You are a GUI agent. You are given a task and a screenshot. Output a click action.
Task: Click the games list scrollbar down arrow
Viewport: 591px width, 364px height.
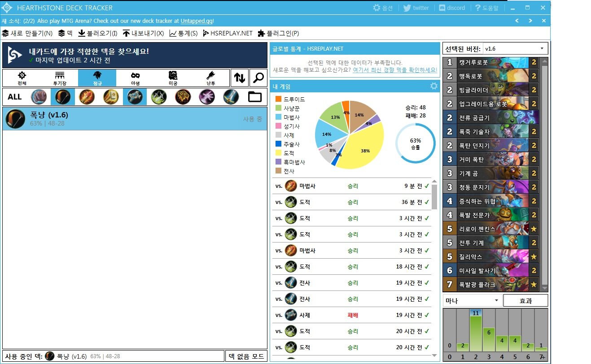[x=434, y=355]
